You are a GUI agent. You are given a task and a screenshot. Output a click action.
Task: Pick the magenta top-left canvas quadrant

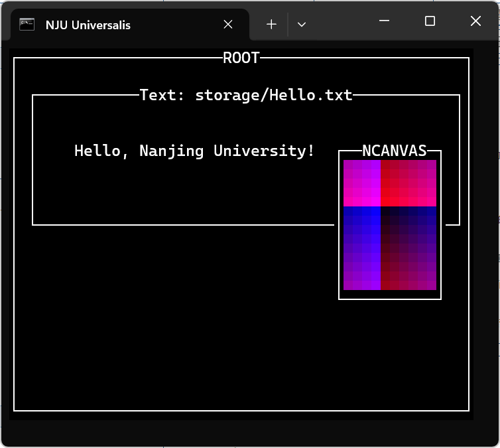pyautogui.click(x=361, y=183)
